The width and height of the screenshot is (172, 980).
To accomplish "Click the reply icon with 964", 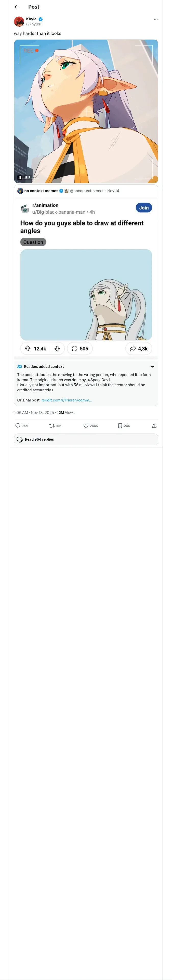I will 18,426.
